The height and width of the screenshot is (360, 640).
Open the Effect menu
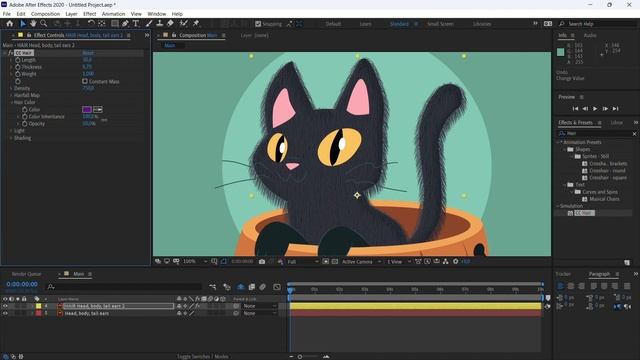(89, 14)
